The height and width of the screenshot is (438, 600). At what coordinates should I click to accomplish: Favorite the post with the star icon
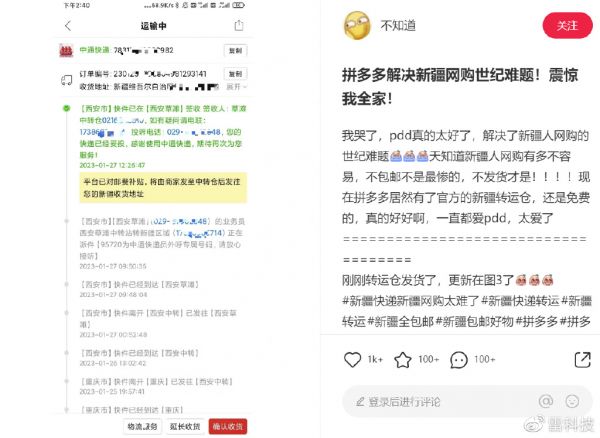pos(403,360)
